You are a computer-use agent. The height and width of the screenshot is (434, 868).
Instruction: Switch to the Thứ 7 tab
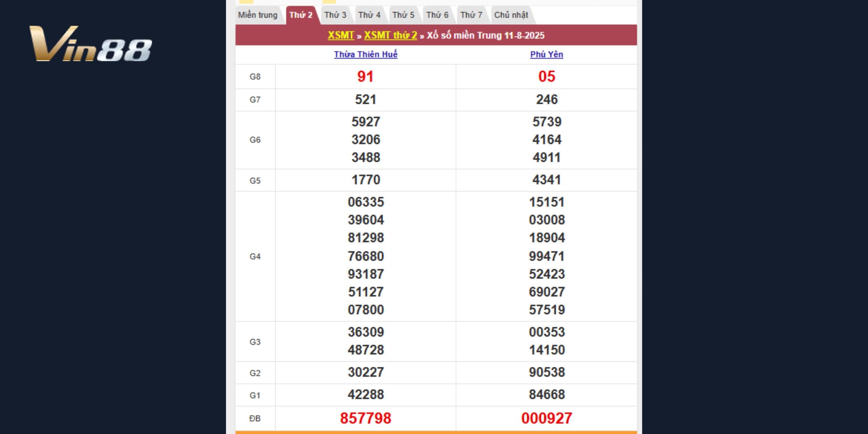(471, 15)
